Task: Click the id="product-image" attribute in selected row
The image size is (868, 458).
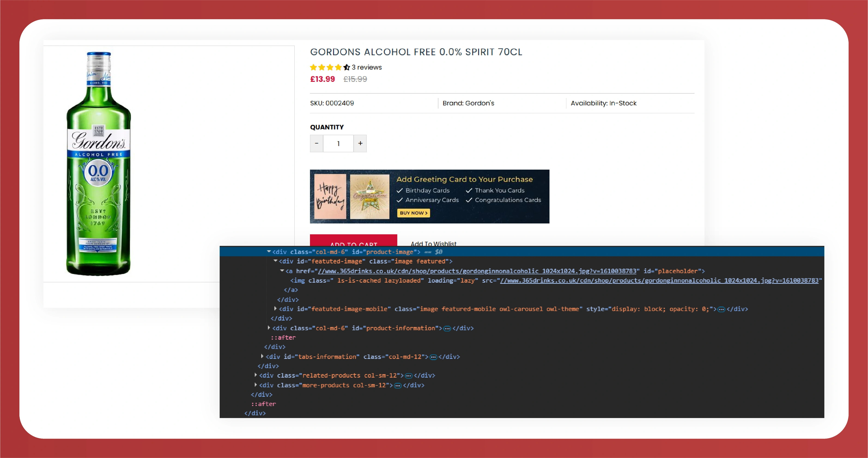Action: click(384, 252)
